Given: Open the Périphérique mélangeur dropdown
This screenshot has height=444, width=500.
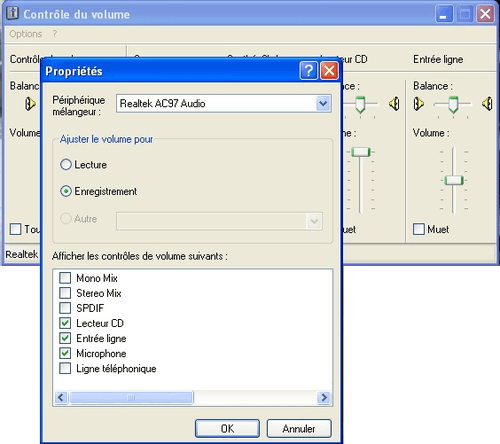Looking at the screenshot, I should (x=323, y=103).
